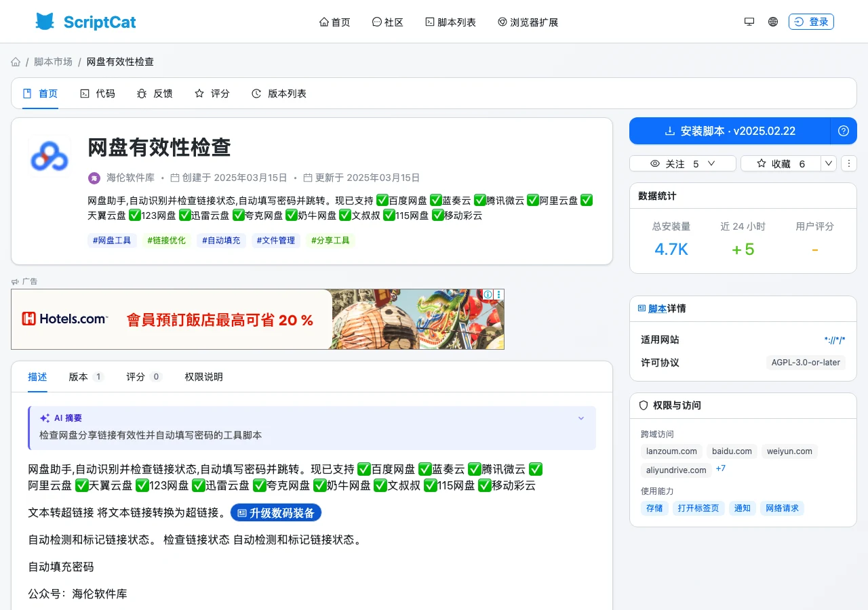Screen dimensions: 868x610
Task: Open the 权限说明 tab
Action: point(204,377)
